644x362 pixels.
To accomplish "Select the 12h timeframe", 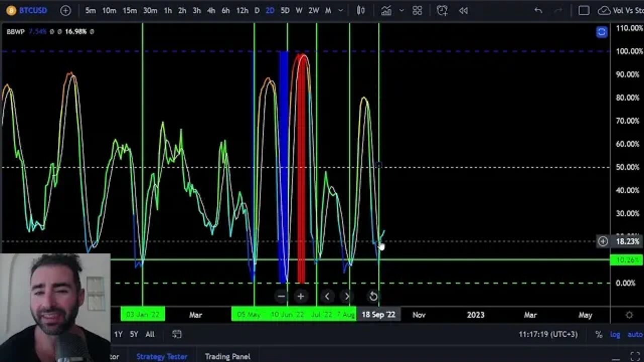I will click(242, 10).
